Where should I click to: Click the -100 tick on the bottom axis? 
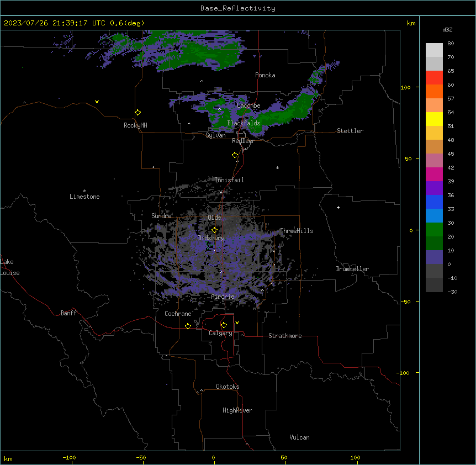69,457
